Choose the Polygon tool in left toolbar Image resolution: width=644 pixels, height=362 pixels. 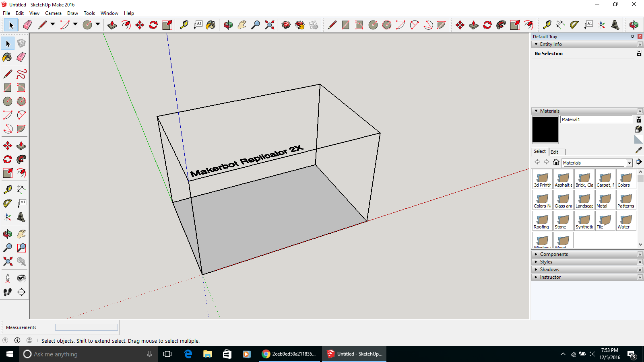21,101
